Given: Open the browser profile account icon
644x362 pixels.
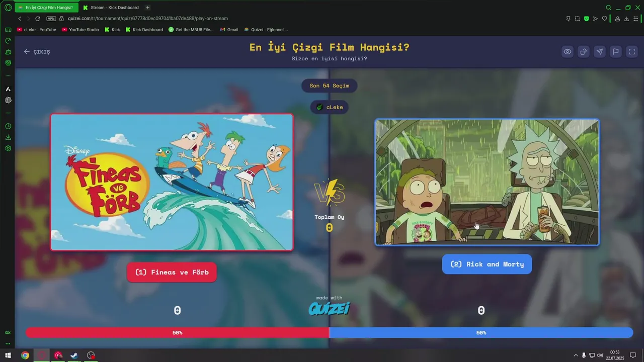Looking at the screenshot, I should click(617, 19).
